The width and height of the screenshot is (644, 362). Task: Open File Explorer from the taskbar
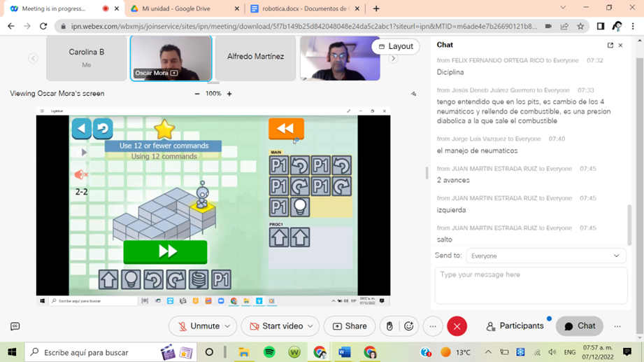244,352
